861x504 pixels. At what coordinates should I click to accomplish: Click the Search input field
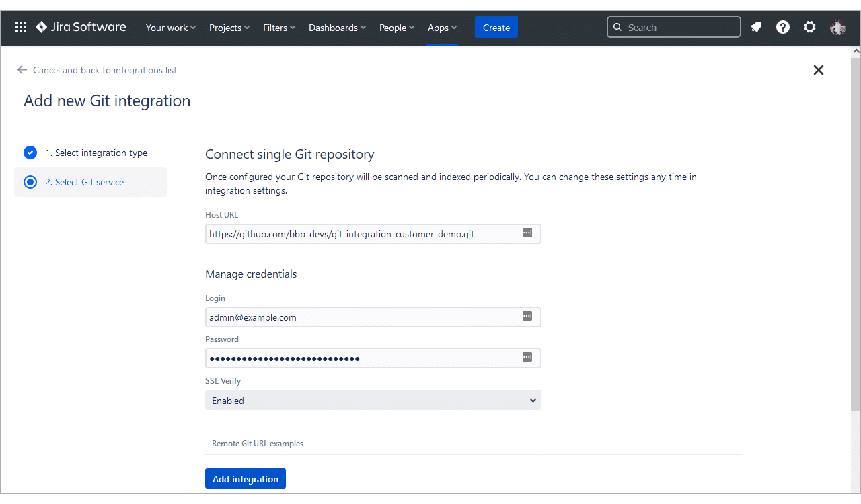(x=679, y=28)
